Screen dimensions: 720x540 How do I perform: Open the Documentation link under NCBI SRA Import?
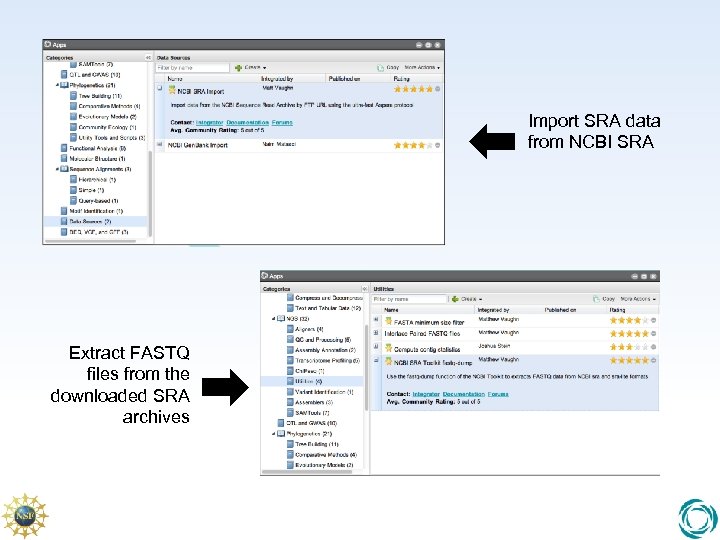[x=248, y=123]
